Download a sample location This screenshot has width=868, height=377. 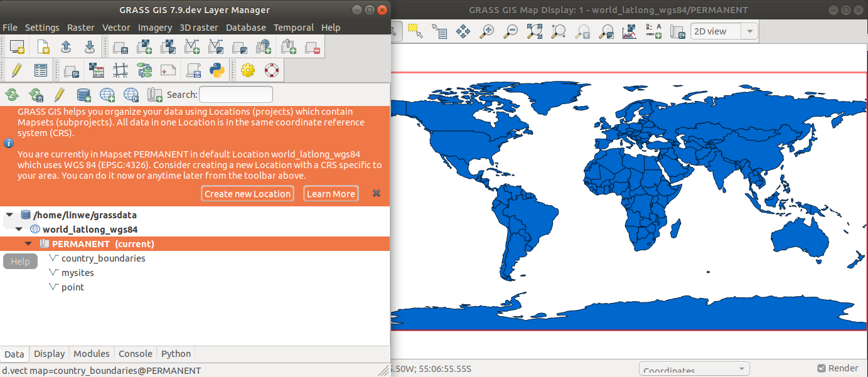point(131,95)
